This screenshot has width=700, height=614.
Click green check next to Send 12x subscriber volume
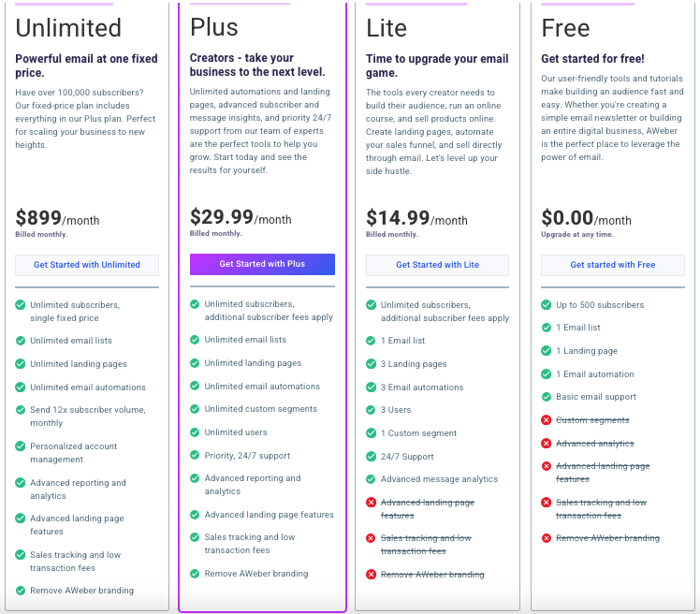point(20,409)
